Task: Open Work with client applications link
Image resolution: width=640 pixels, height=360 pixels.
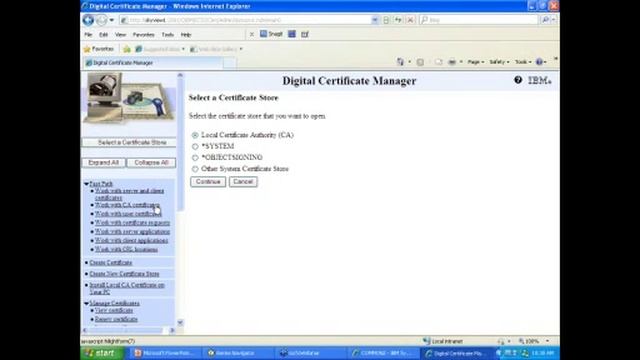Action: click(x=131, y=241)
